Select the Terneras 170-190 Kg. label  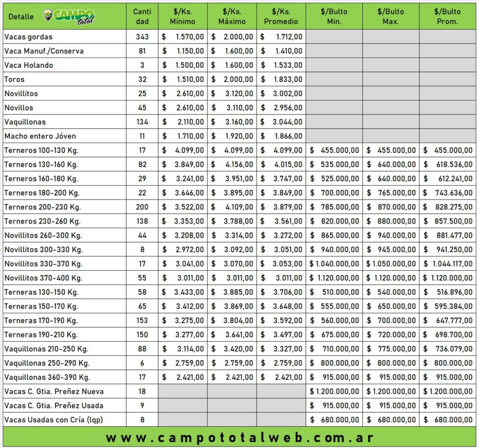[x=40, y=320]
